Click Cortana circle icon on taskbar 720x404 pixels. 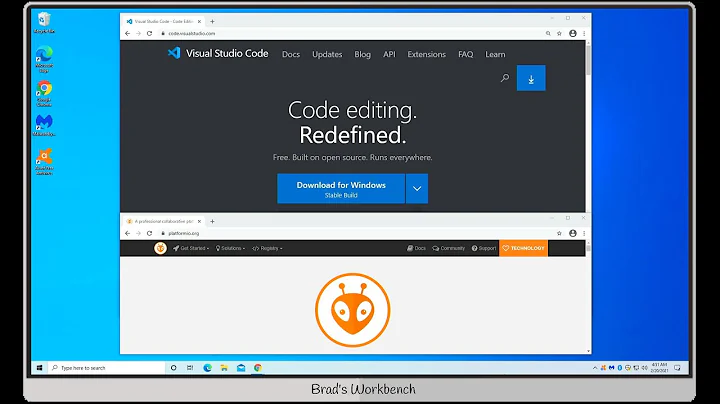pyautogui.click(x=174, y=368)
